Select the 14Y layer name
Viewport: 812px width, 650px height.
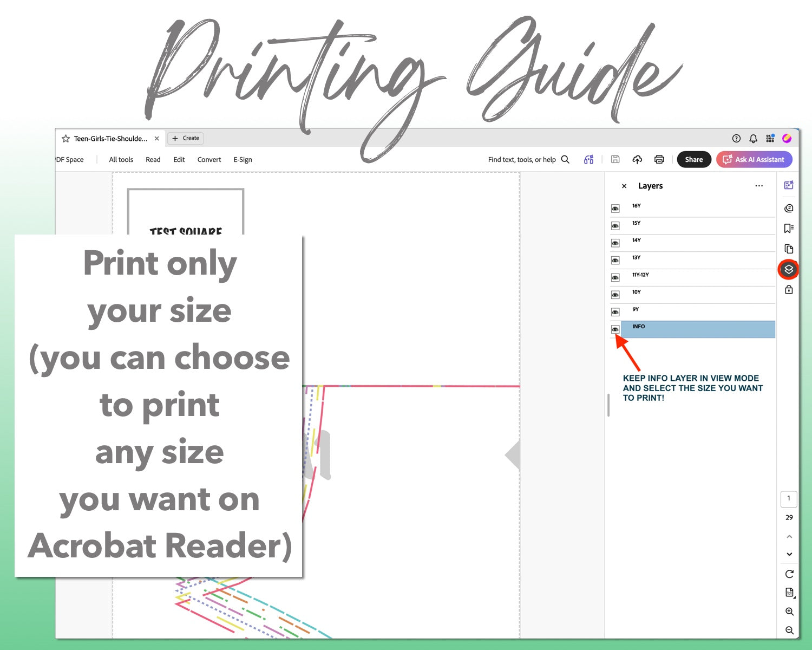[637, 240]
